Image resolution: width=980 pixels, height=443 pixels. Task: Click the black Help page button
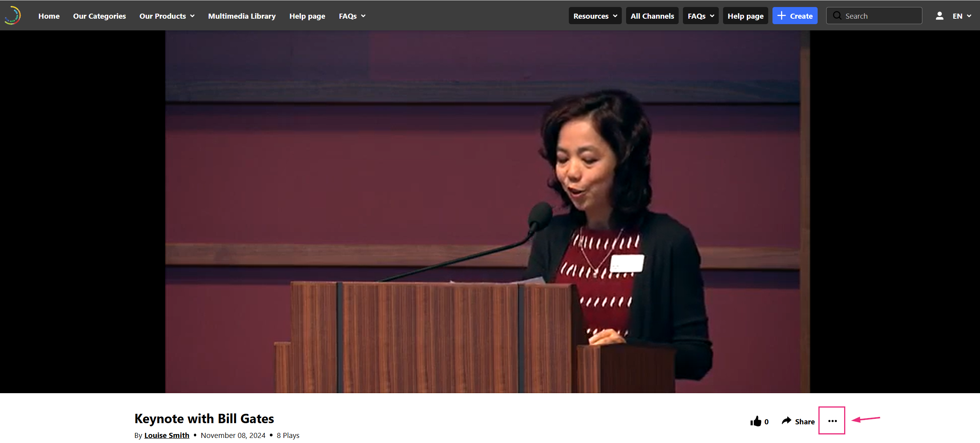coord(745,16)
